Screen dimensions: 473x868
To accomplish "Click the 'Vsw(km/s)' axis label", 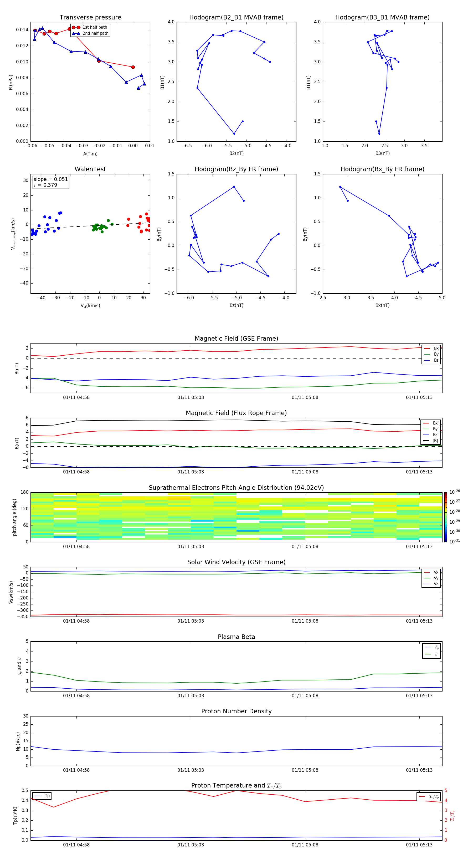I will [x=11, y=592].
